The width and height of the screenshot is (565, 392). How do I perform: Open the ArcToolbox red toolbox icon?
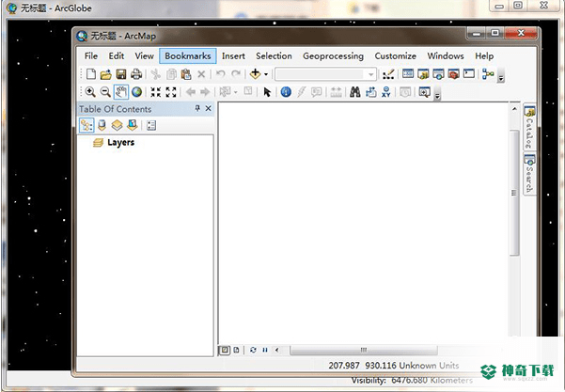click(x=453, y=74)
